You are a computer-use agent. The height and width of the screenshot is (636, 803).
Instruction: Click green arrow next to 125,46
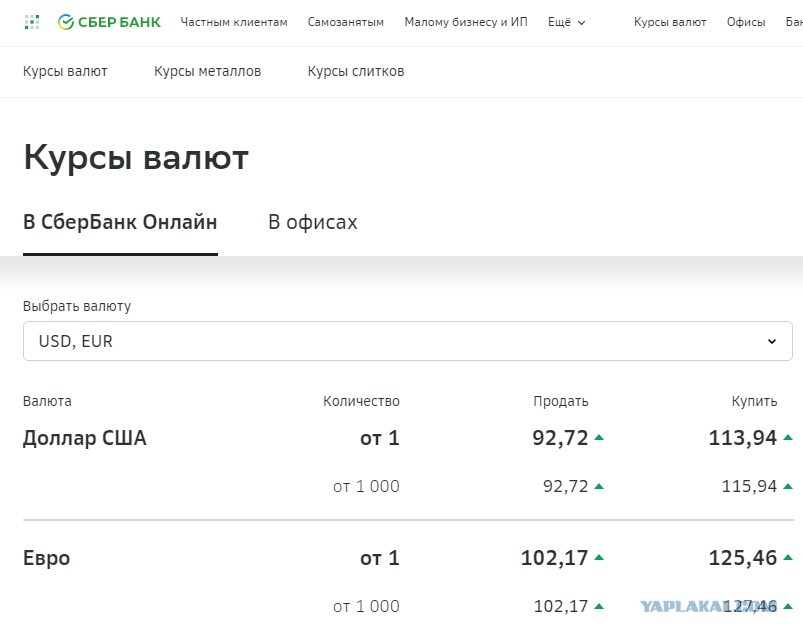[788, 557]
